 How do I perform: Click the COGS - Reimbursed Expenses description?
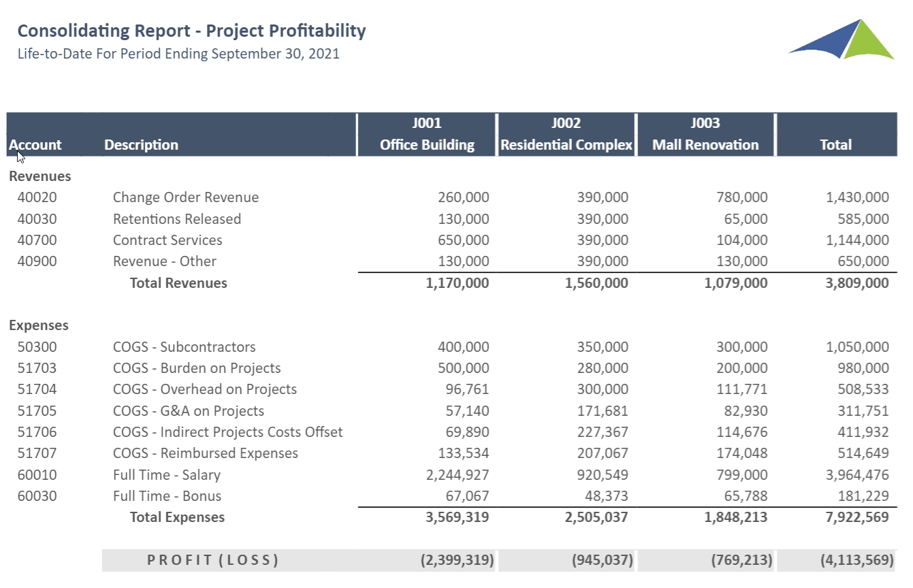point(206,453)
